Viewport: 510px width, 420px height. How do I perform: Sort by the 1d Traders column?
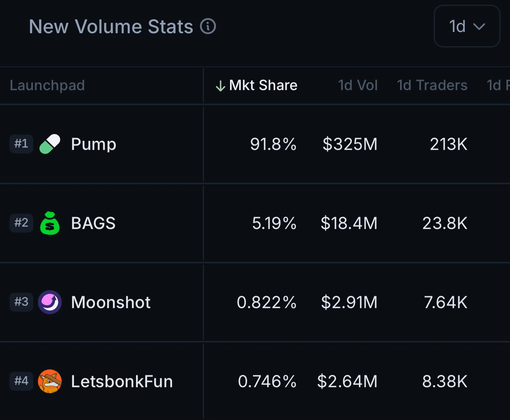coord(432,85)
